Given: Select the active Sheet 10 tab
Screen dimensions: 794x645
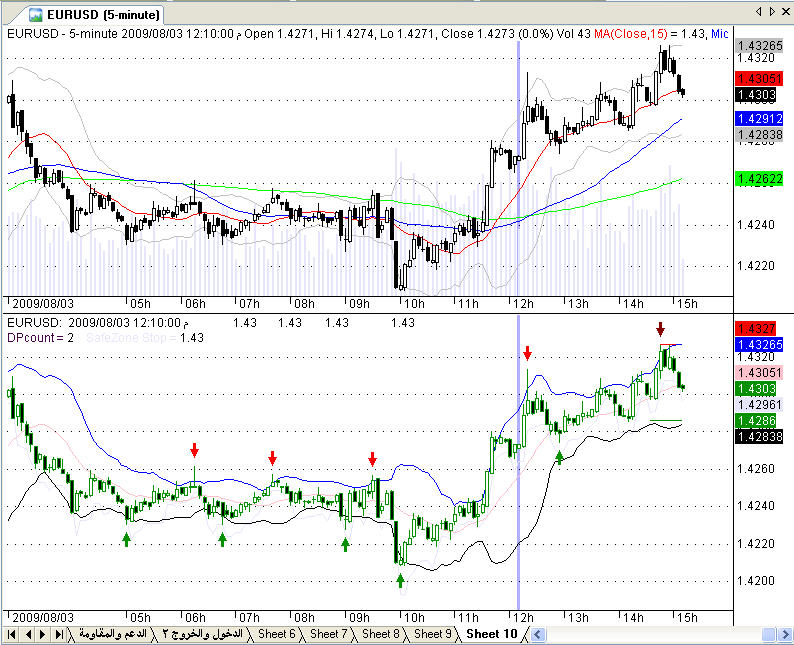Looking at the screenshot, I should (492, 634).
